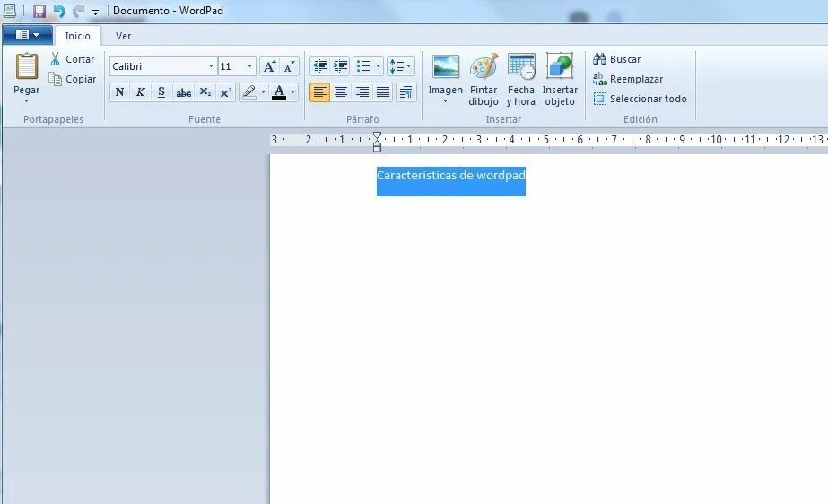This screenshot has width=828, height=504.
Task: Switch to the Inicio tab
Action: (x=78, y=36)
